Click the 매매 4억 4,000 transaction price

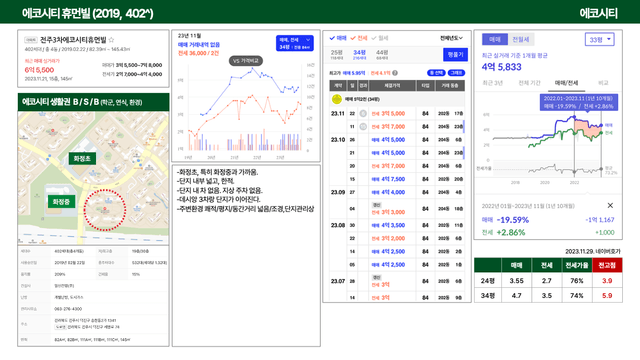tap(388, 192)
